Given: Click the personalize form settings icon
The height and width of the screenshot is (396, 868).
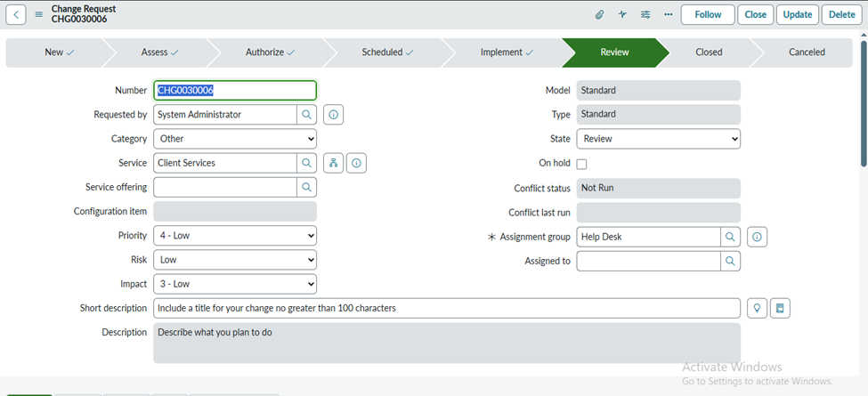Looking at the screenshot, I should (x=645, y=15).
